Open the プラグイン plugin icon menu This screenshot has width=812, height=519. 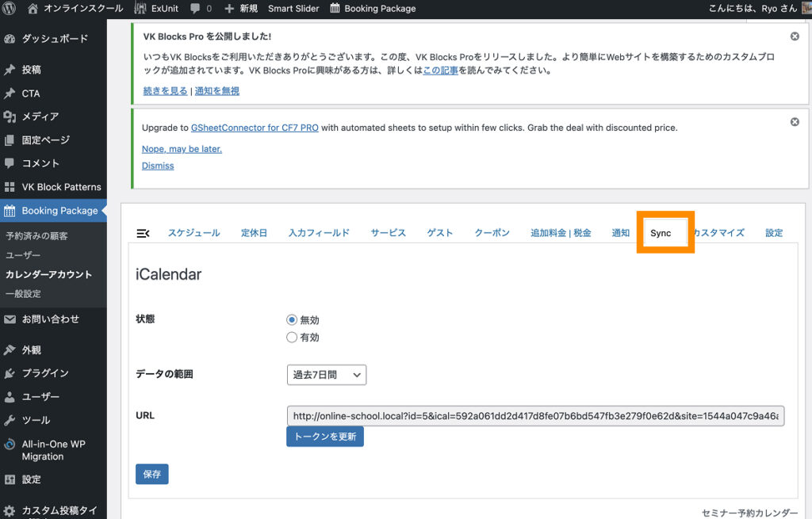click(x=10, y=373)
